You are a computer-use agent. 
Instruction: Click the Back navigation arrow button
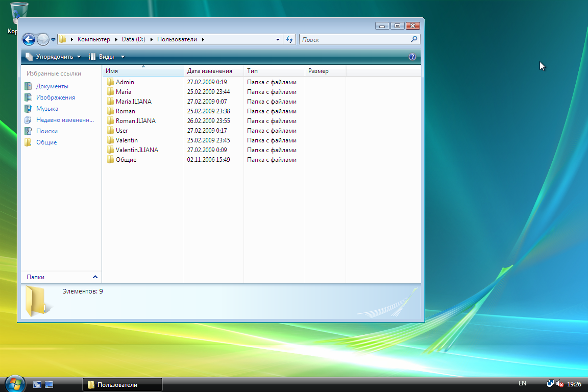29,39
